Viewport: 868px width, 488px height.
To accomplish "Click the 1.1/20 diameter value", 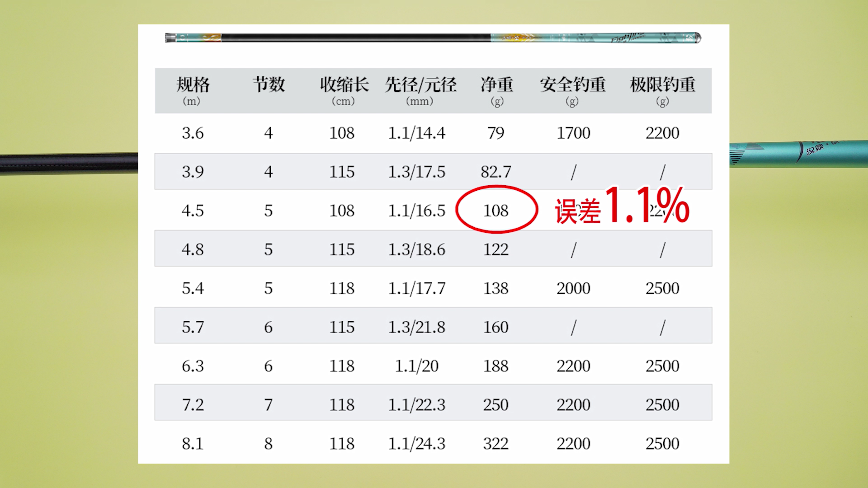I will 416,366.
